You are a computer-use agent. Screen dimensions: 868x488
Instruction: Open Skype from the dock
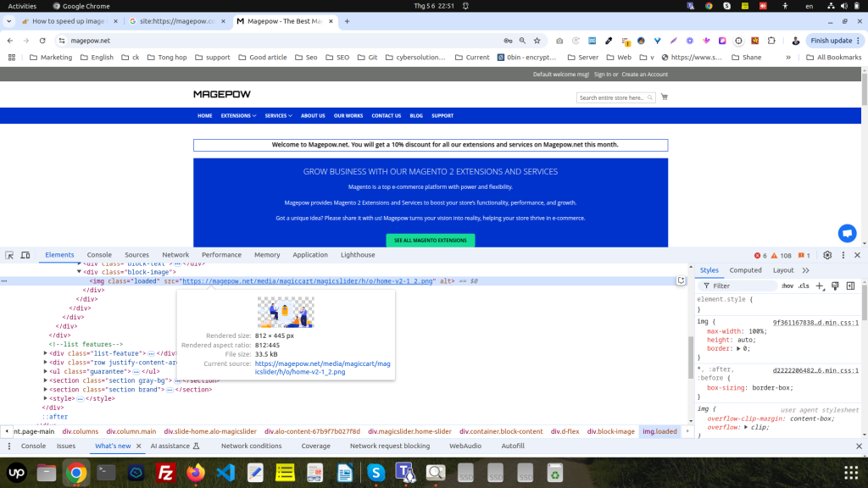pos(376,473)
